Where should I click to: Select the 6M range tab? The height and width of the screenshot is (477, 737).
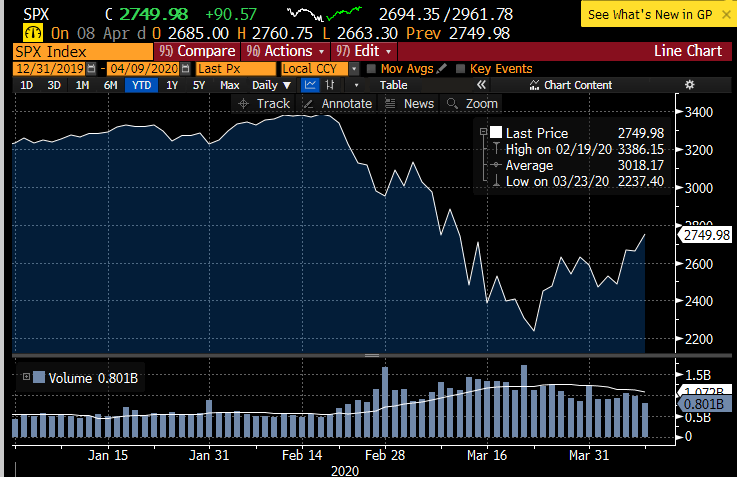click(x=110, y=85)
